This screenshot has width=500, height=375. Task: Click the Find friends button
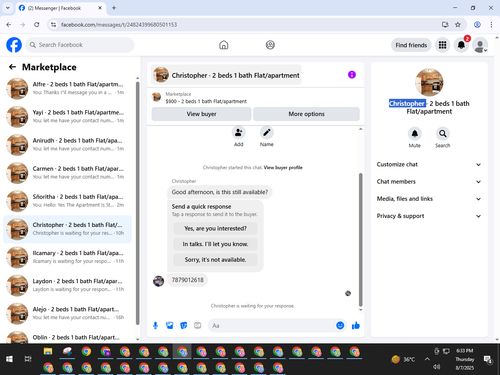(411, 45)
